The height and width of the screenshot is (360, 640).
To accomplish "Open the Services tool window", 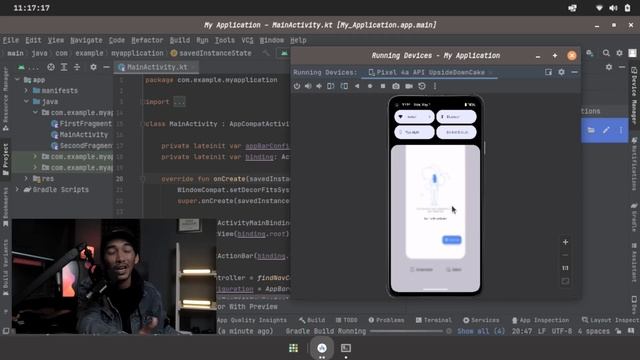I will 481,320.
